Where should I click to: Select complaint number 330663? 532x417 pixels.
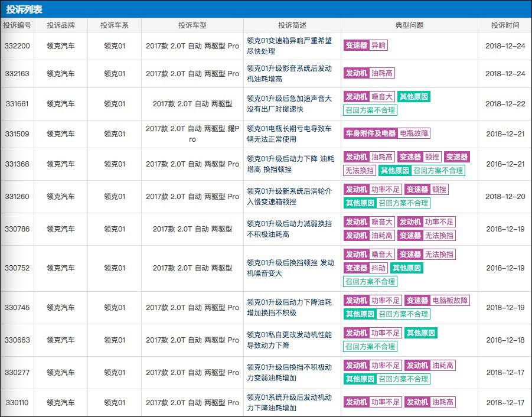17,340
